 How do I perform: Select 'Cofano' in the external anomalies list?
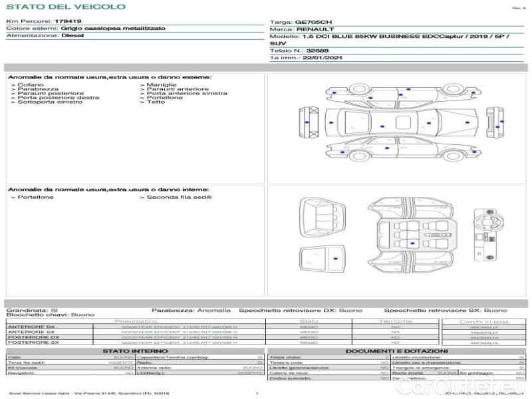pyautogui.click(x=31, y=84)
